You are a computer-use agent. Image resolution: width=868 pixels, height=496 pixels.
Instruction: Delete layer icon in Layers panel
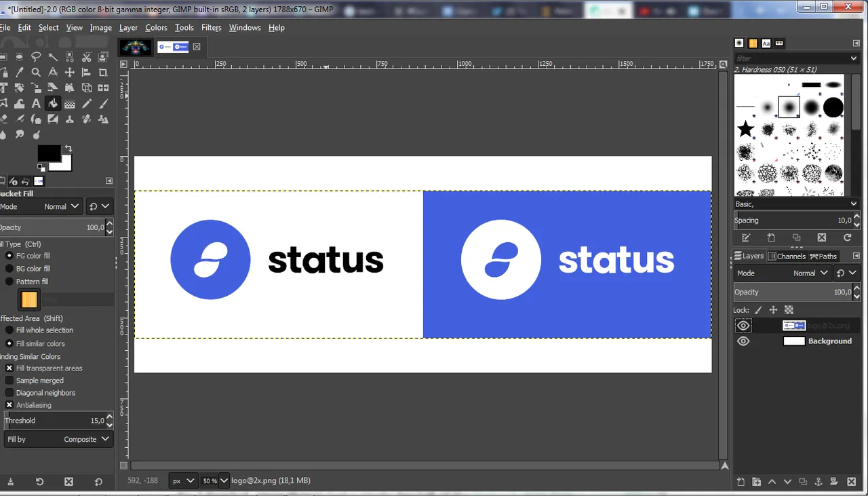tap(852, 482)
